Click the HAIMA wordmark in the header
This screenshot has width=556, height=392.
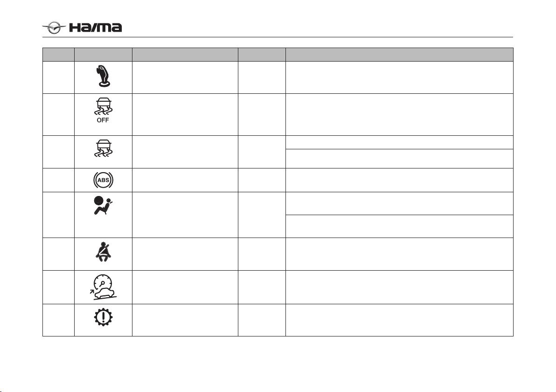click(95, 28)
